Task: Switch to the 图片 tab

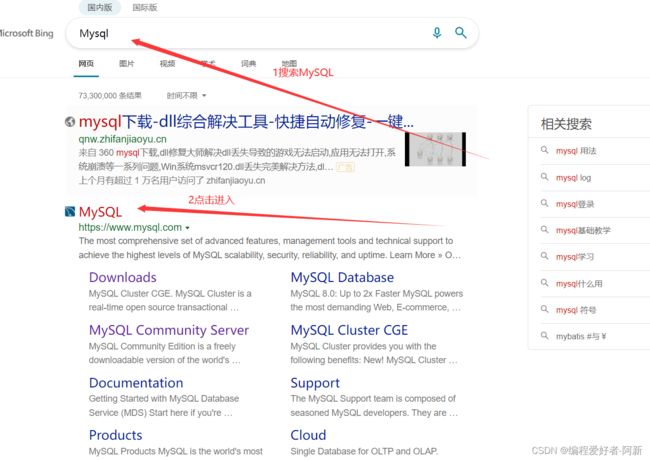Action: coord(127,63)
